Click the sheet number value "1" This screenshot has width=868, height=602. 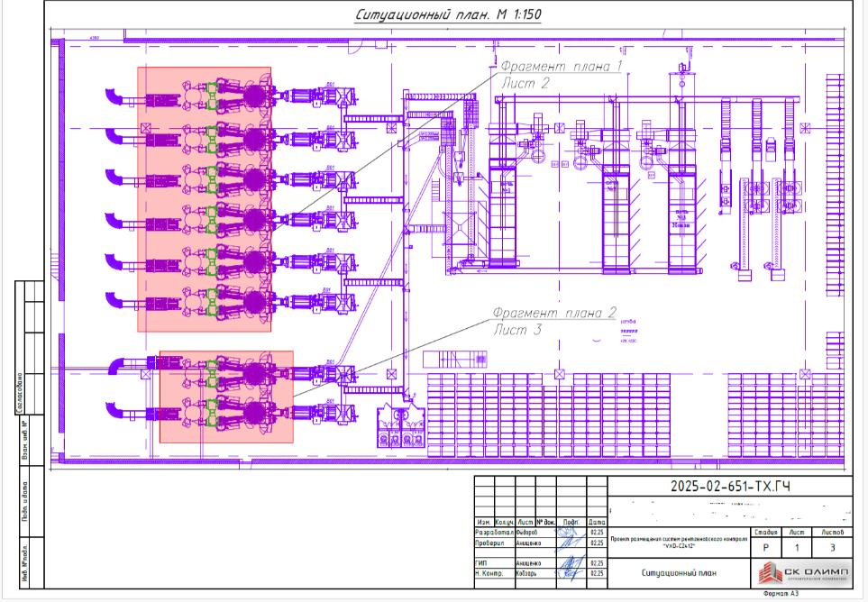pos(797,548)
